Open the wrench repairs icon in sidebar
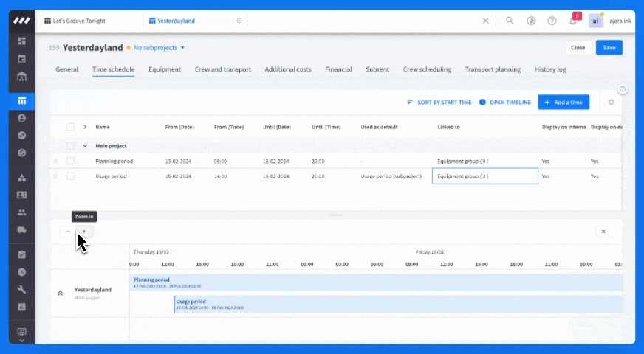 tap(21, 290)
